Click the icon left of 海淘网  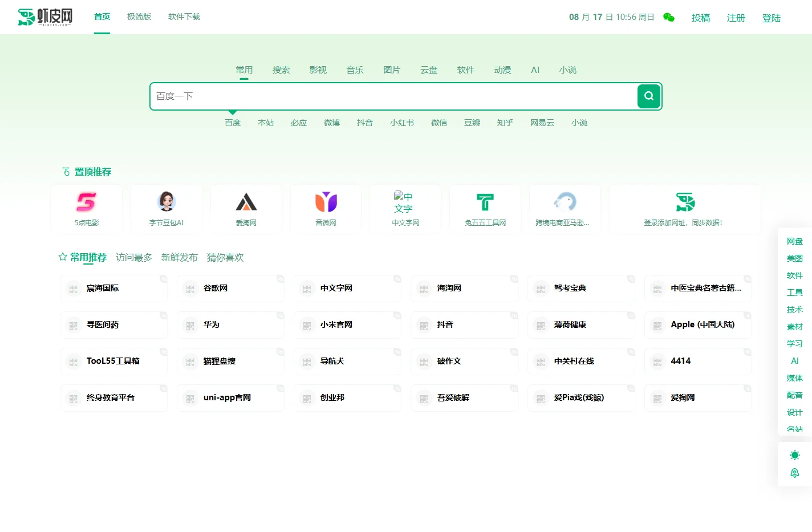[424, 289]
